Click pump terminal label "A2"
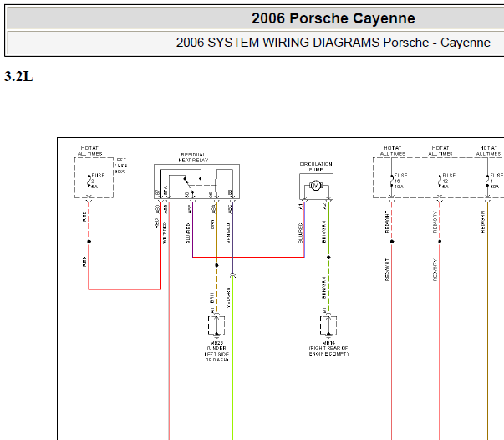This screenshot has height=440, width=504. tap(324, 206)
